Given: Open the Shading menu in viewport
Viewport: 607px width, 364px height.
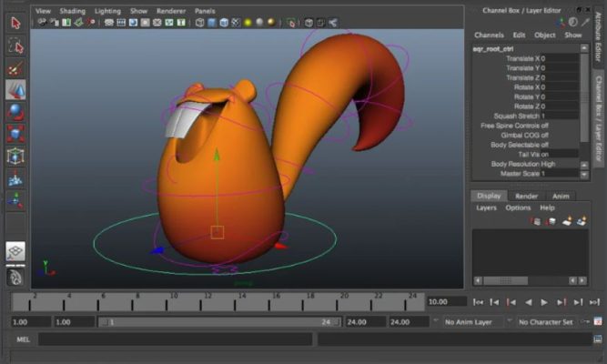Looking at the screenshot, I should click(72, 11).
